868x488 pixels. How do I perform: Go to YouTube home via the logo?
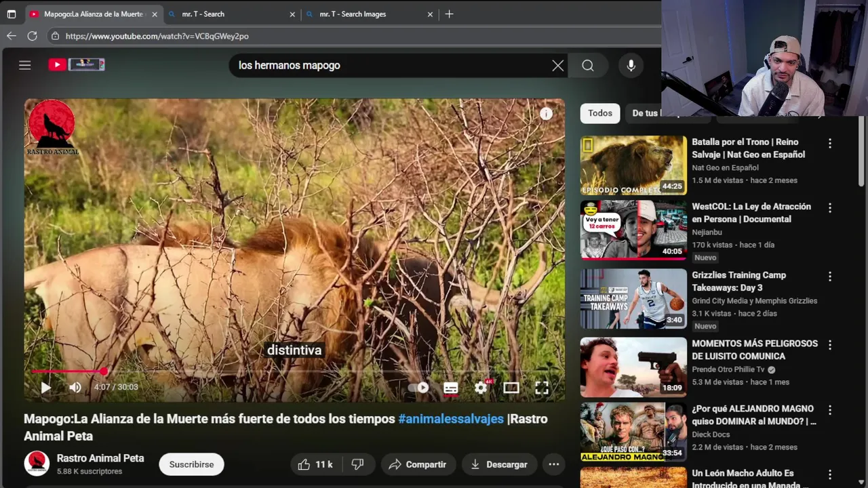point(77,64)
